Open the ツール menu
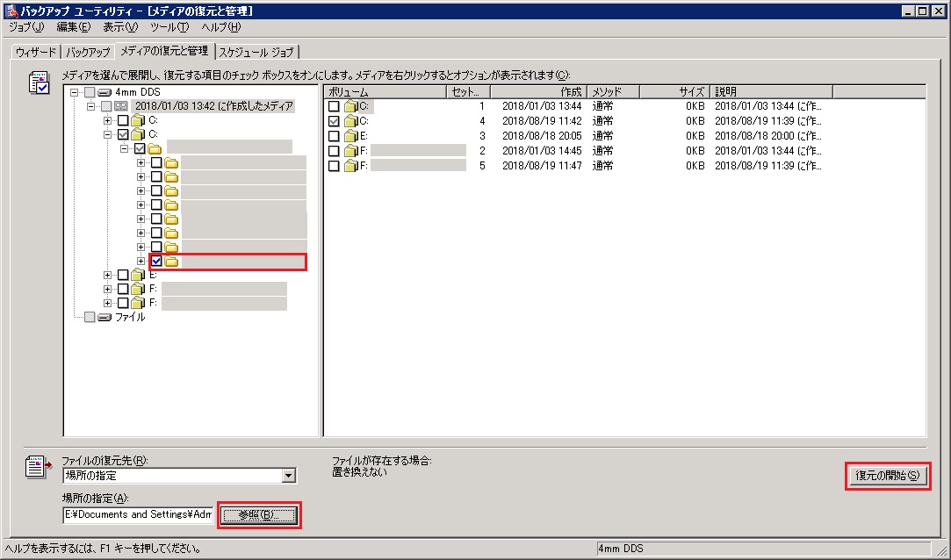The image size is (951, 560). point(169,27)
